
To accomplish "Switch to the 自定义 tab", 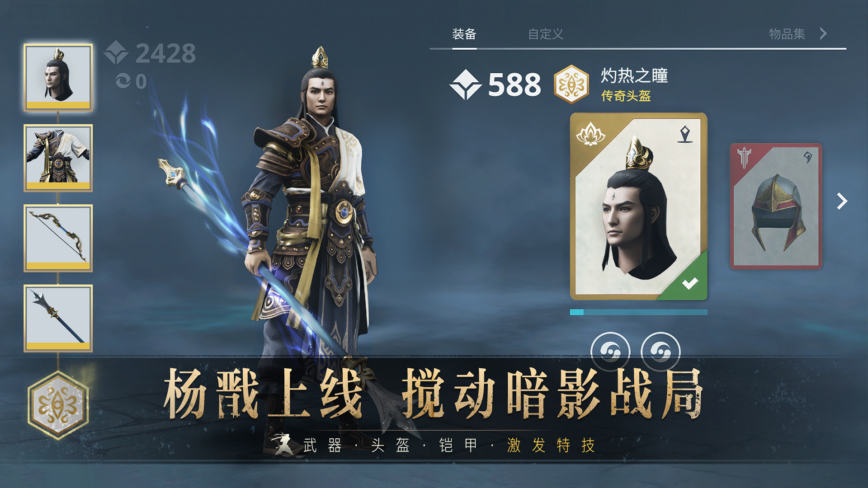I will pyautogui.click(x=546, y=34).
